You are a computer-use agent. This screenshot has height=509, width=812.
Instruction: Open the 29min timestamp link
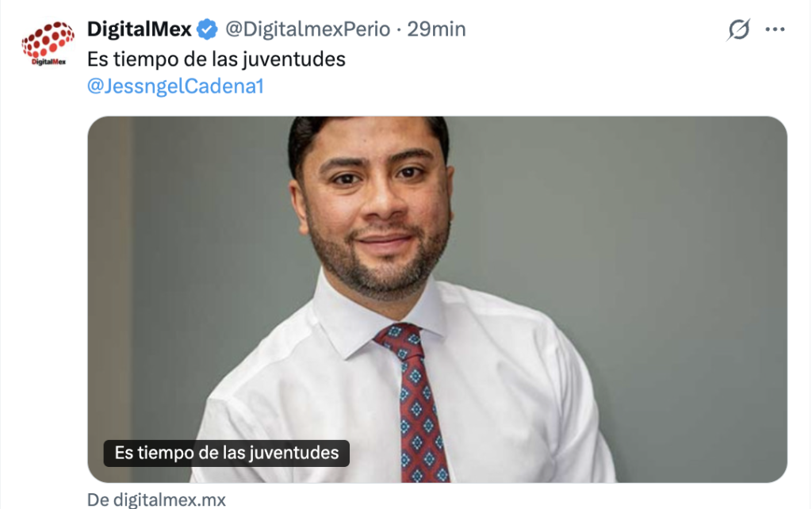(436, 29)
